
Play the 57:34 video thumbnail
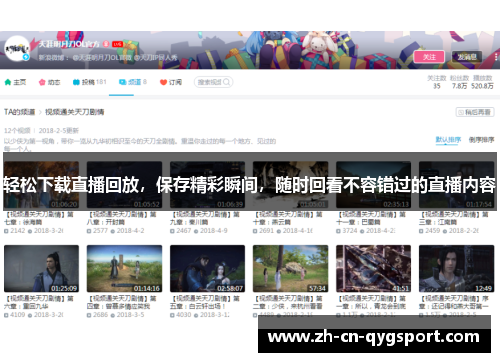(290, 269)
